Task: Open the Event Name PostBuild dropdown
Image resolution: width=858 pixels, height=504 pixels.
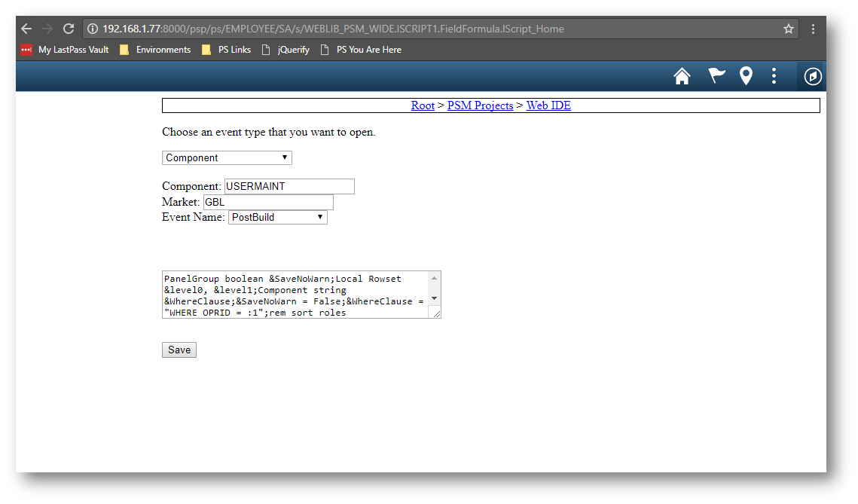Action: click(277, 217)
